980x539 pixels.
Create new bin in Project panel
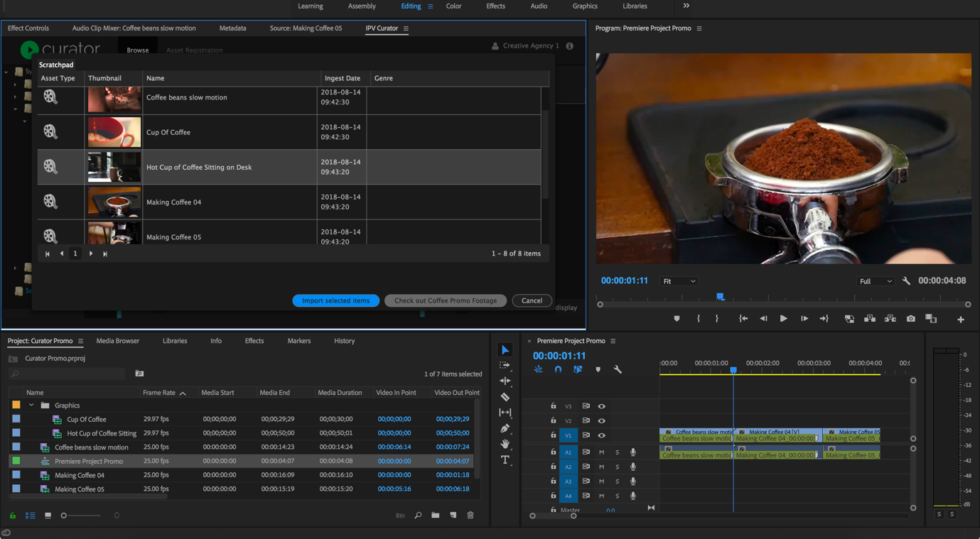point(435,516)
